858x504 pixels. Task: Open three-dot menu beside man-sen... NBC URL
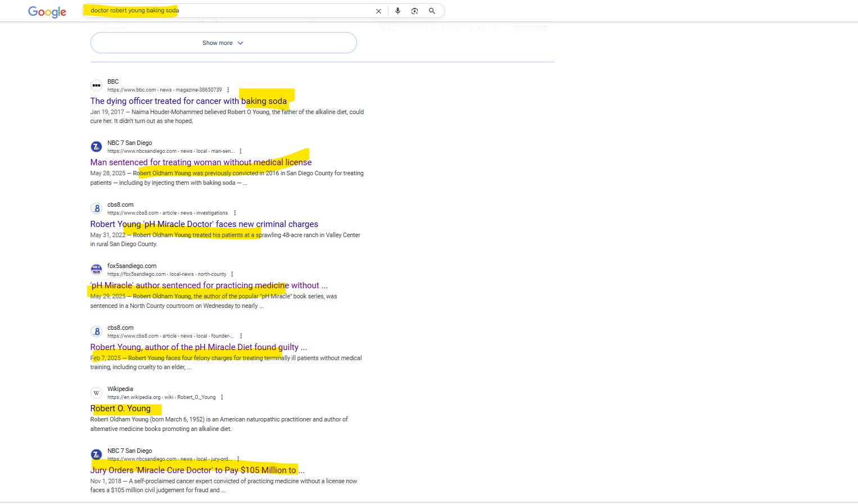[x=240, y=151]
